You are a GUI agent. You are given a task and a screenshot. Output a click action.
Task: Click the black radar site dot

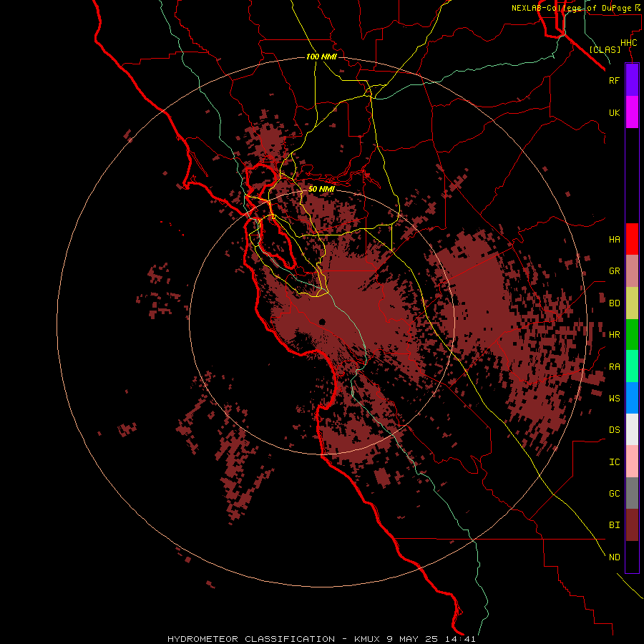322,322
